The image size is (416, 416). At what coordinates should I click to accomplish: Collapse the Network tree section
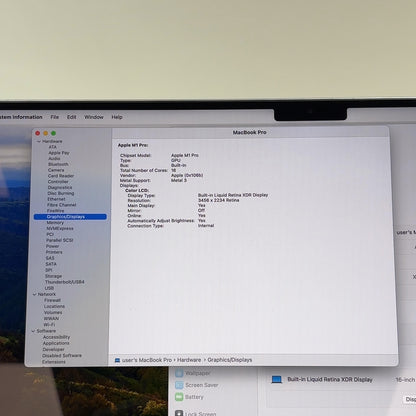pos(35,294)
